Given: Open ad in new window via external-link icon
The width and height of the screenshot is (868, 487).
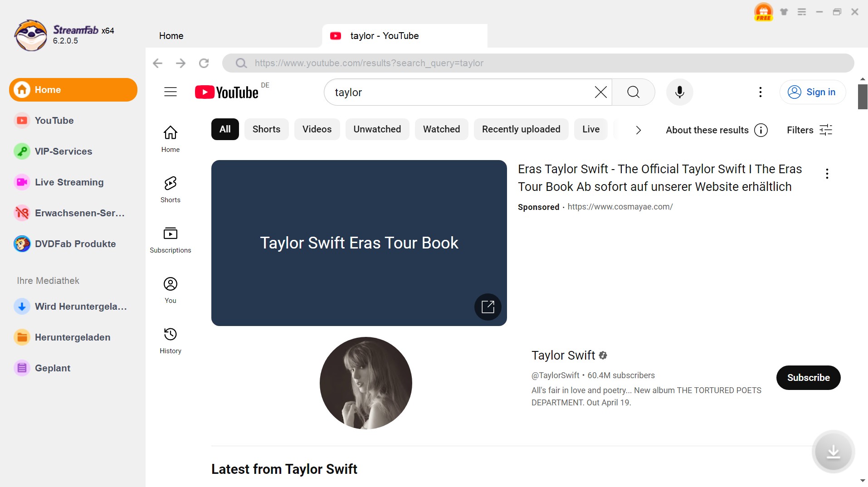Looking at the screenshot, I should coord(488,307).
